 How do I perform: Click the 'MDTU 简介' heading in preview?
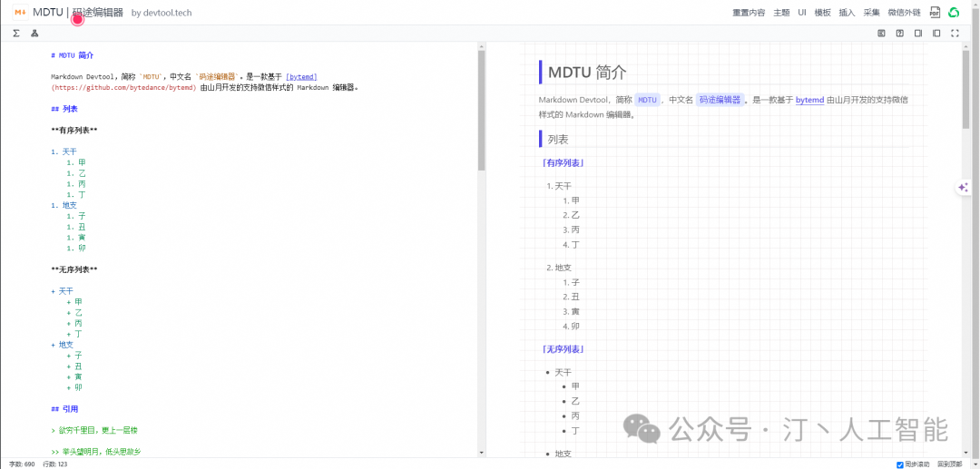pyautogui.click(x=587, y=73)
